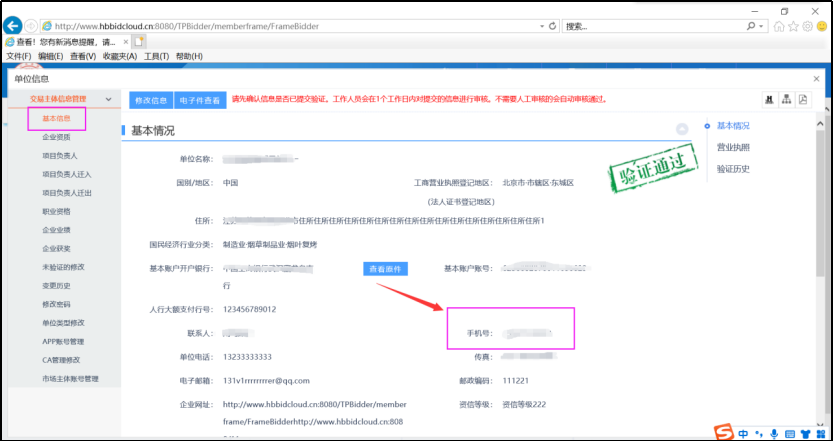Open the 工具(T) menu
Viewport: 833px width, 441px height.
click(x=156, y=57)
